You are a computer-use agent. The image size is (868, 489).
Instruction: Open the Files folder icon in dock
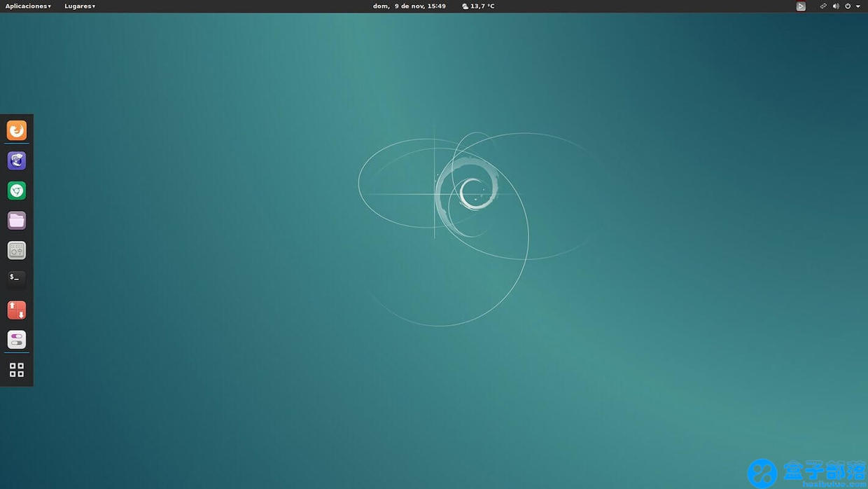[17, 221]
